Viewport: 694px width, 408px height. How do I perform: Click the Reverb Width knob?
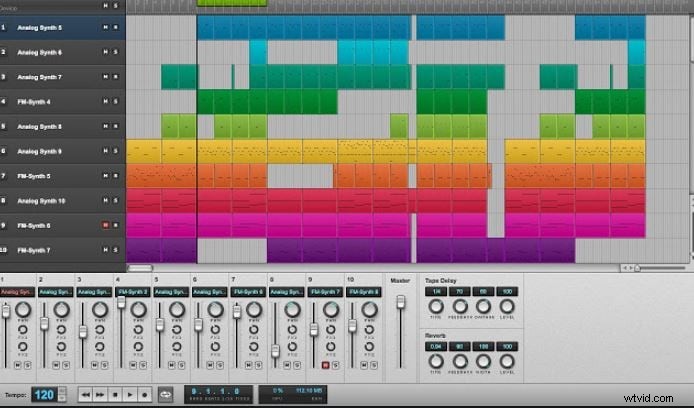(x=483, y=362)
